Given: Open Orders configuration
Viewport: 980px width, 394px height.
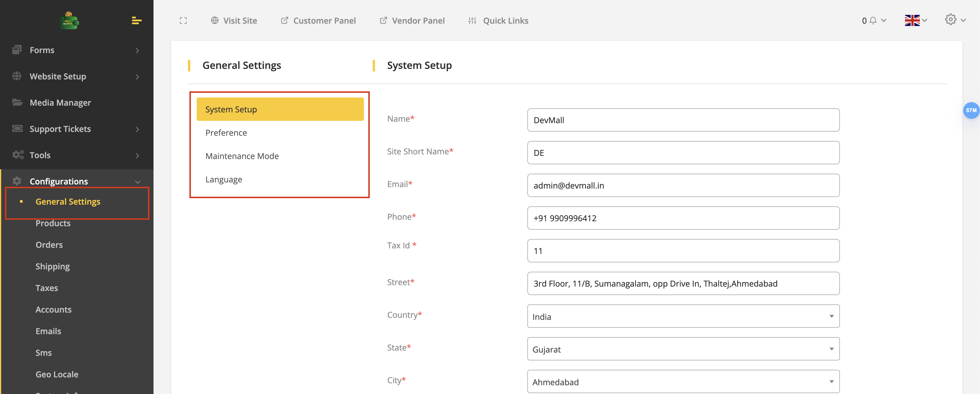Looking at the screenshot, I should [x=49, y=245].
